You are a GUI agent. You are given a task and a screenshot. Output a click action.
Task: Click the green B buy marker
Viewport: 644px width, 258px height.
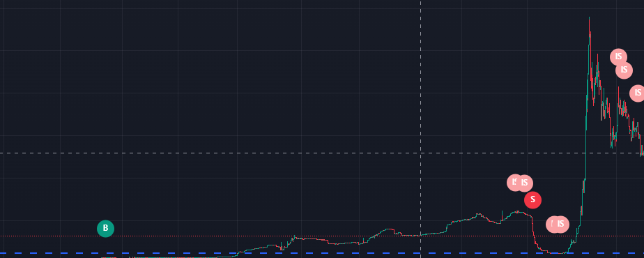(x=105, y=229)
